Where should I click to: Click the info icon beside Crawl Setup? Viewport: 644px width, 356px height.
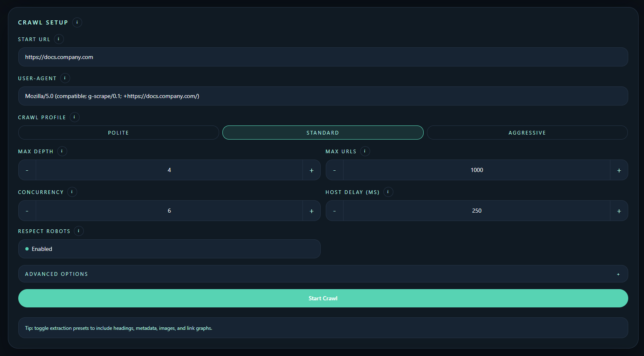(77, 22)
